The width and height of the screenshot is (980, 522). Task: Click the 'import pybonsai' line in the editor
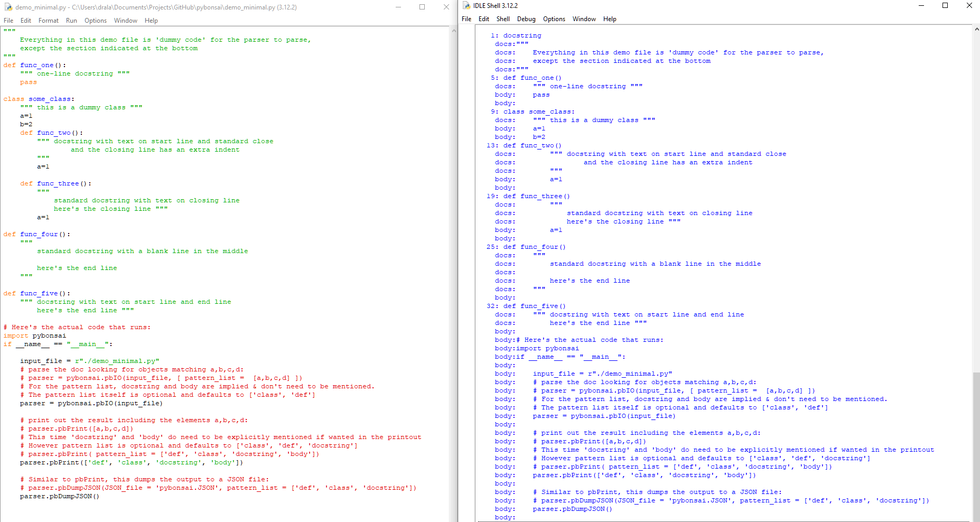pos(35,336)
